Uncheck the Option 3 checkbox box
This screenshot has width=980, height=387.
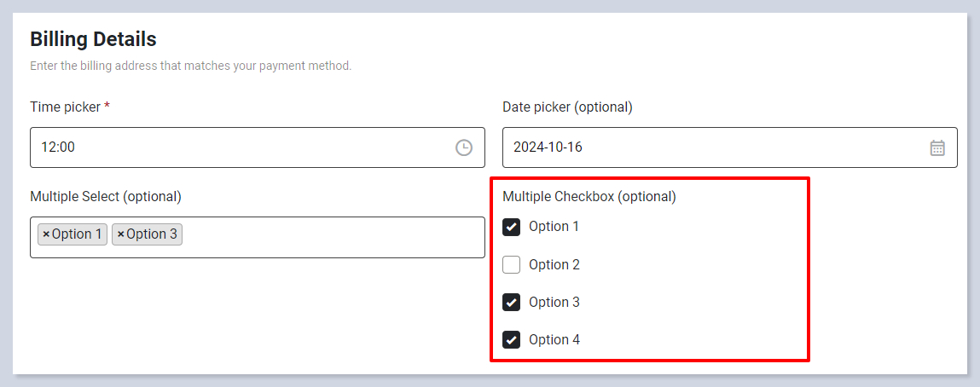tap(512, 303)
